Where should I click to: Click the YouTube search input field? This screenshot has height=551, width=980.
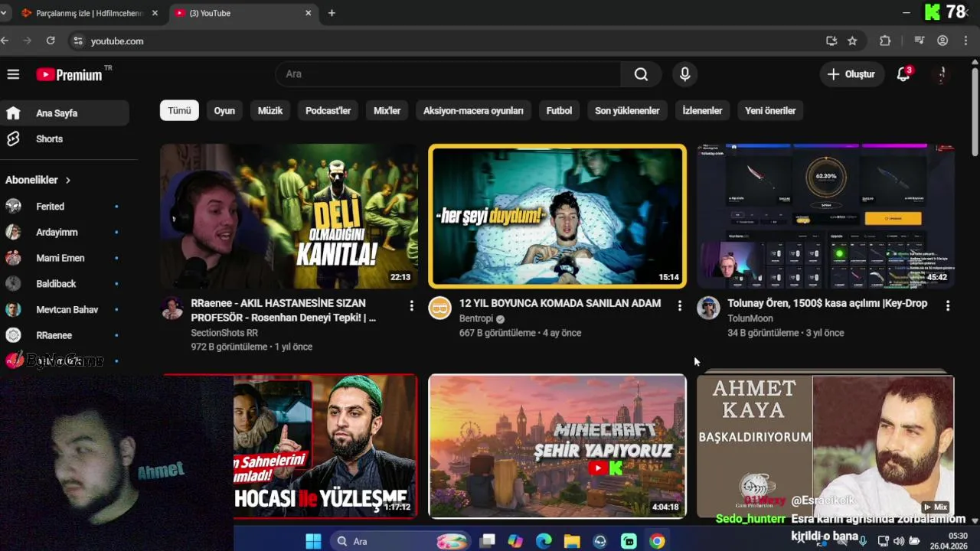tap(448, 74)
